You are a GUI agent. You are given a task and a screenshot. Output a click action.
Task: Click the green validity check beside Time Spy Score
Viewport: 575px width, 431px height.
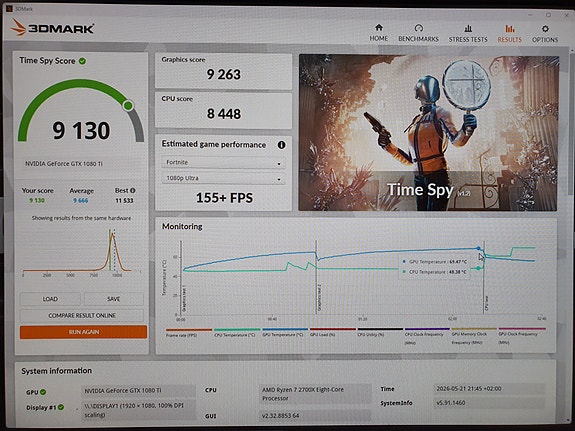pos(83,61)
